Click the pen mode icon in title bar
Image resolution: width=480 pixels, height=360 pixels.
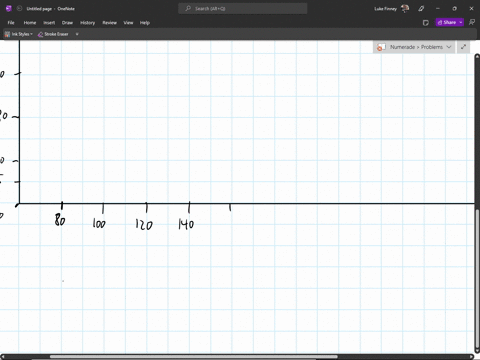421,9
